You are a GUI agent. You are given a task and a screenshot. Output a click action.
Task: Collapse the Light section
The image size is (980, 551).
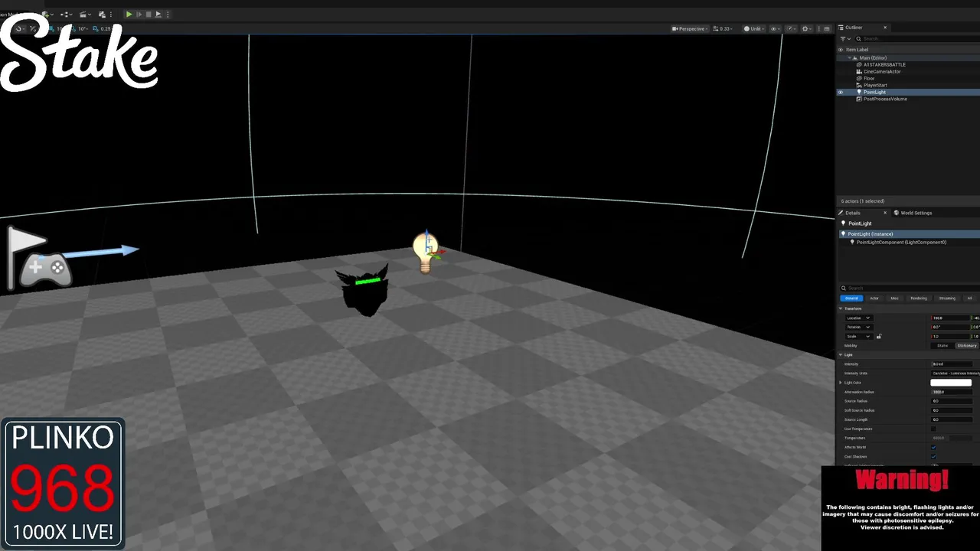(x=841, y=355)
